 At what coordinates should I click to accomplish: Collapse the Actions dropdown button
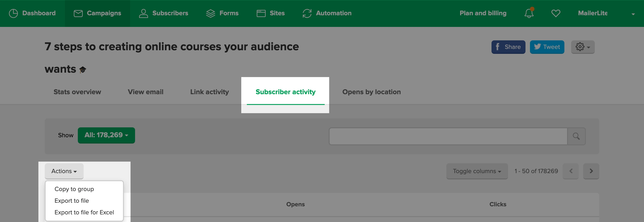pos(64,171)
